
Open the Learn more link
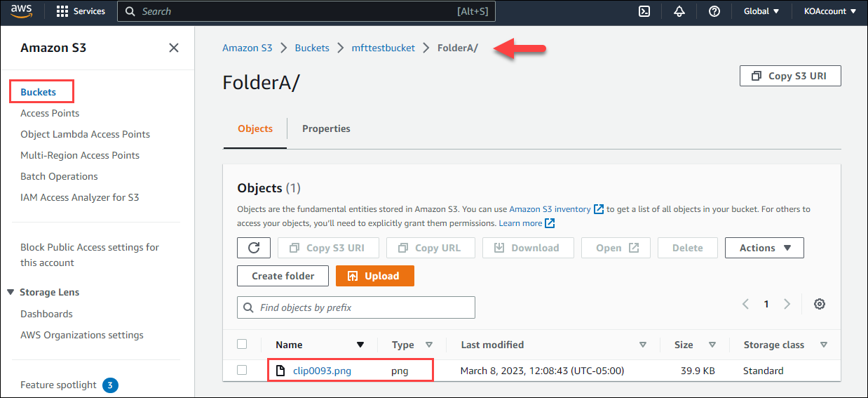coord(520,223)
